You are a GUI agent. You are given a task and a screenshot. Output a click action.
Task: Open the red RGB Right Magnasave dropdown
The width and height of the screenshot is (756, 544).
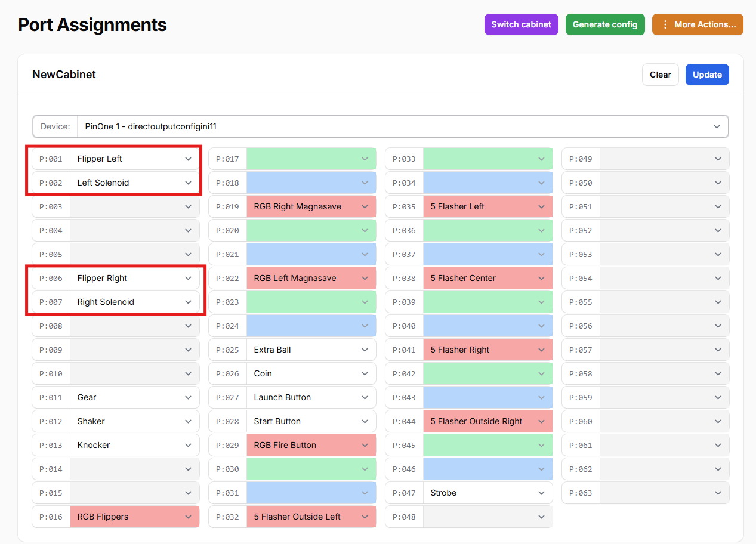(x=311, y=206)
